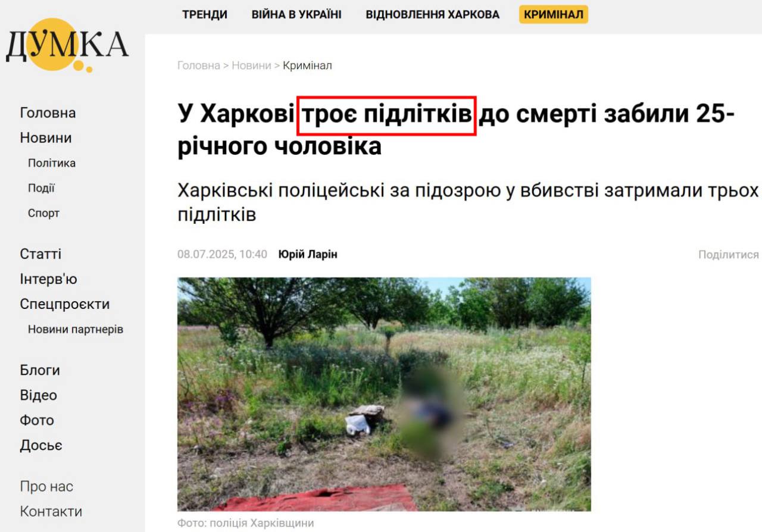The height and width of the screenshot is (532, 762).
Task: Open the ТРЕНДИ top menu item
Action: (205, 15)
